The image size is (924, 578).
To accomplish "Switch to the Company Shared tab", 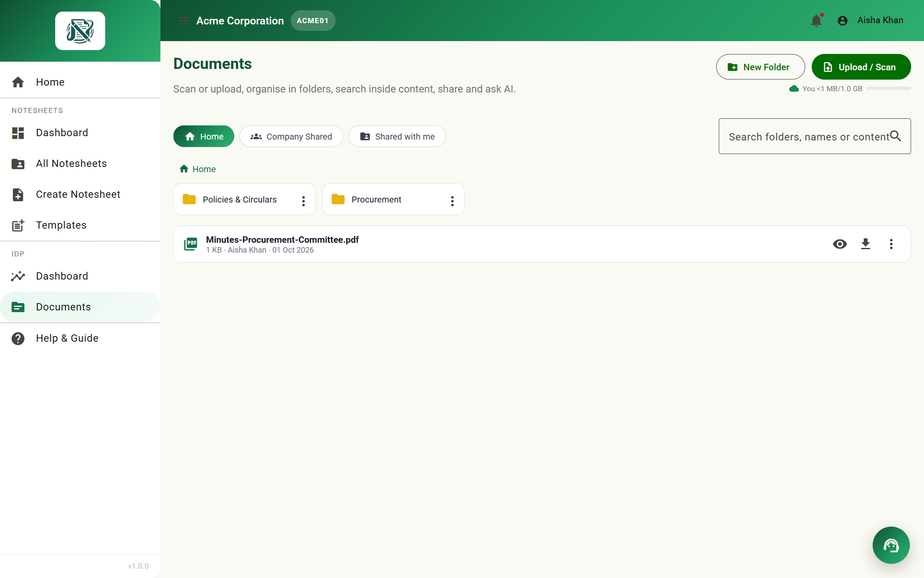I will (x=291, y=136).
